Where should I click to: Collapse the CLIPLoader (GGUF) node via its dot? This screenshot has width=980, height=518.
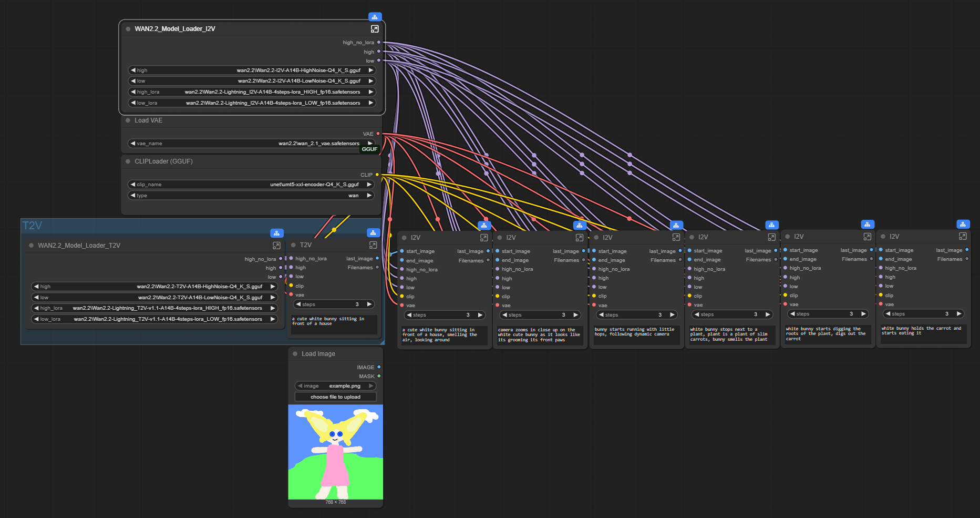click(x=128, y=161)
